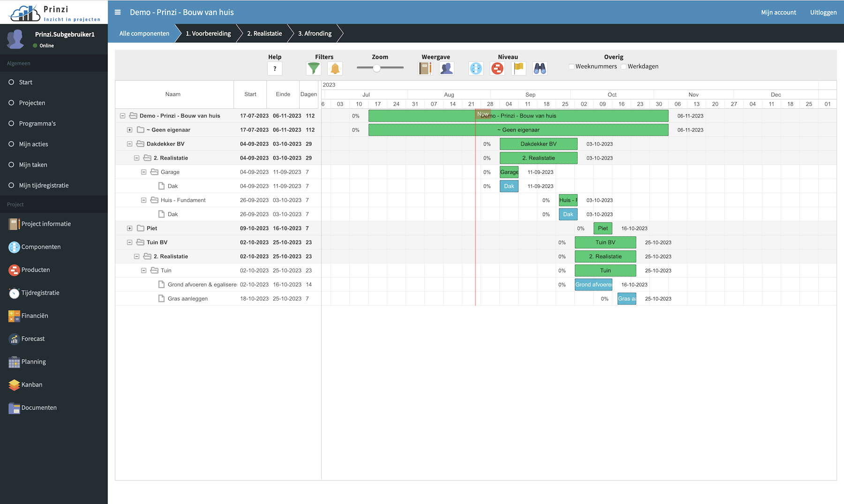Open Mijn account link

coord(778,12)
